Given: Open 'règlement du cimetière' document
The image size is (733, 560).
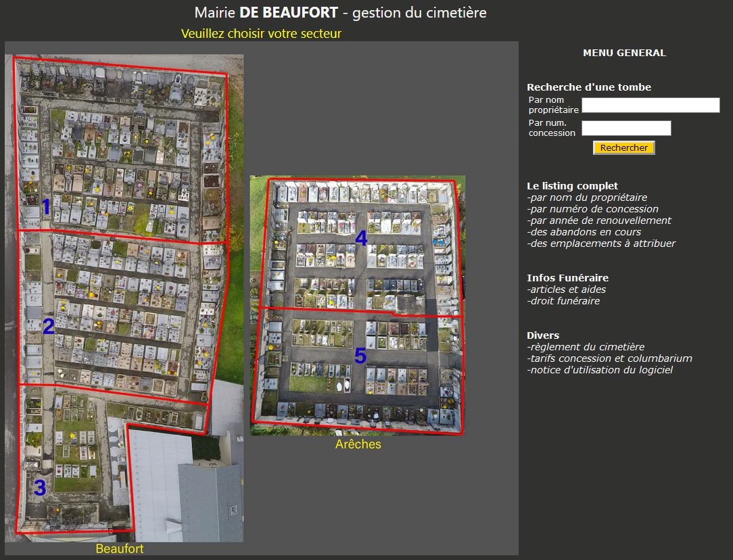Looking at the screenshot, I should point(586,347).
